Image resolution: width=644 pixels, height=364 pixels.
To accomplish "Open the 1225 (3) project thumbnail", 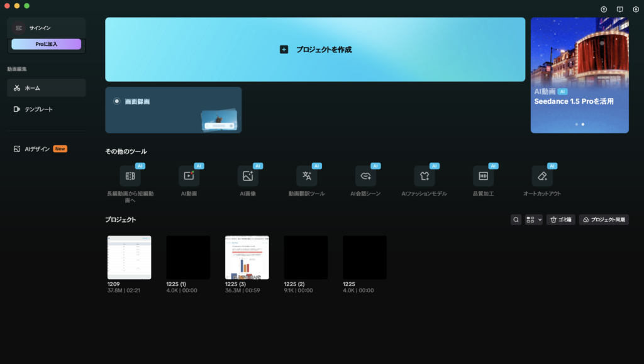I will [x=247, y=258].
